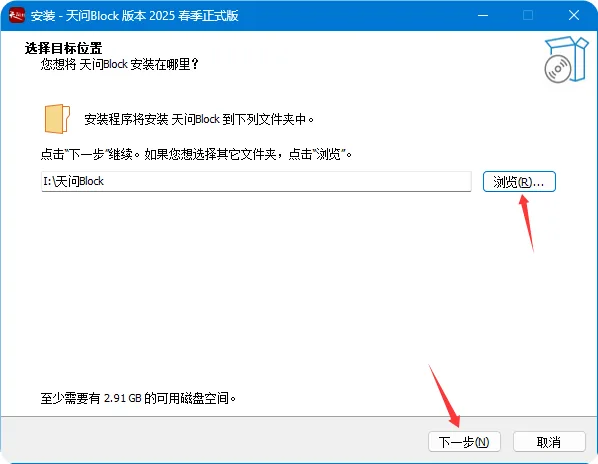Image resolution: width=598 pixels, height=464 pixels.
Task: Click the text 您想将 天问Block 安装在哪里?
Action: [x=119, y=64]
